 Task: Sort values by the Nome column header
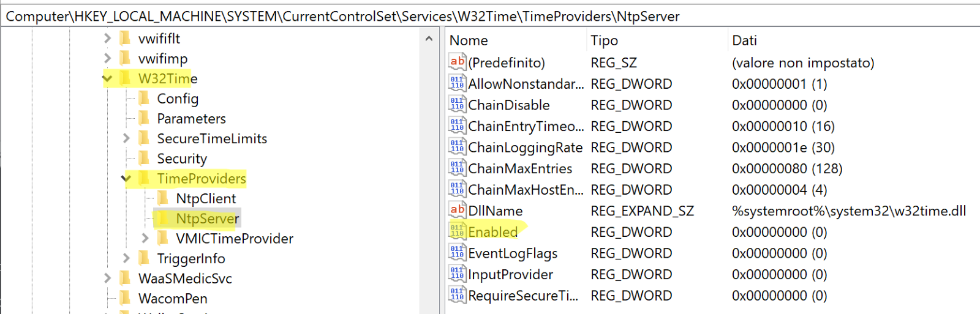(x=469, y=40)
